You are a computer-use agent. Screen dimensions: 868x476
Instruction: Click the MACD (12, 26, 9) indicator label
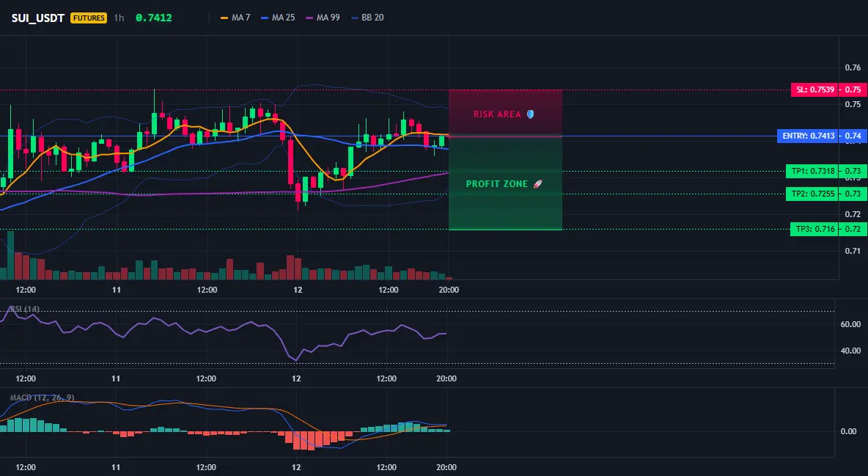(42, 398)
